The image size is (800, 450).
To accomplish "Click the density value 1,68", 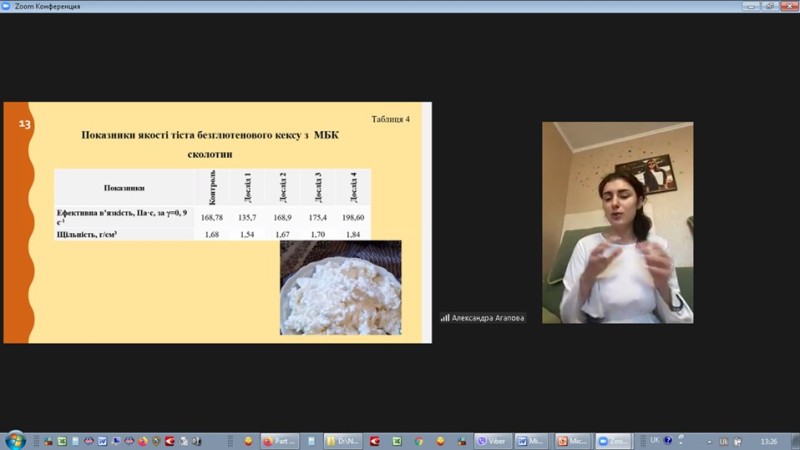I will click(x=212, y=235).
